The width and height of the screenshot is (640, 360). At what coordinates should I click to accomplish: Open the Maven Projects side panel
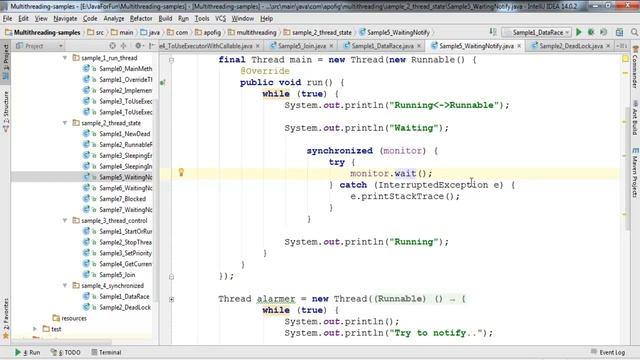(x=635, y=173)
